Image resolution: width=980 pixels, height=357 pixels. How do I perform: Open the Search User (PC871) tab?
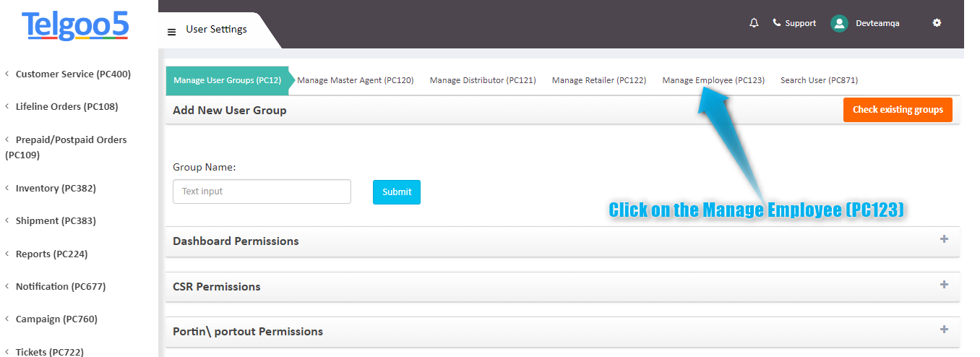[819, 80]
